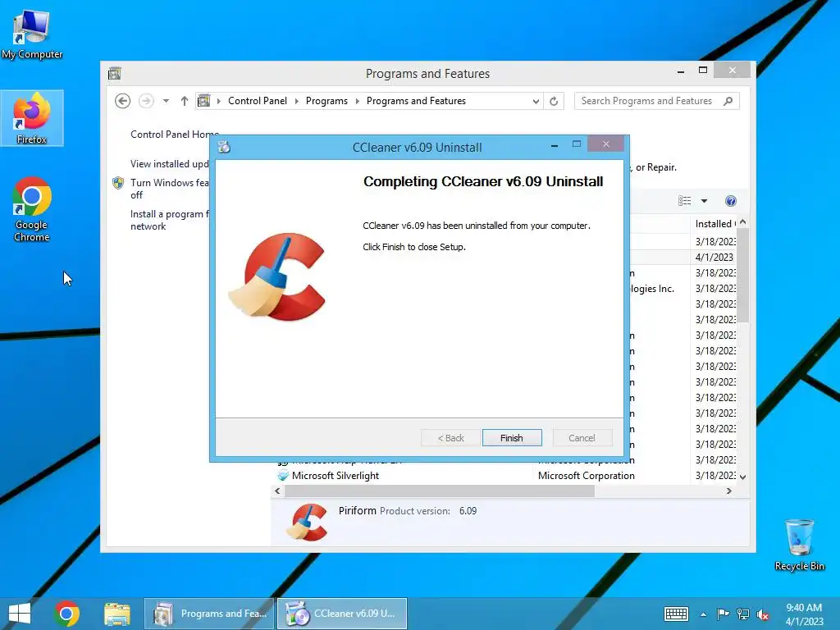Open the Windows Start button
840x630 pixels.
(20, 614)
